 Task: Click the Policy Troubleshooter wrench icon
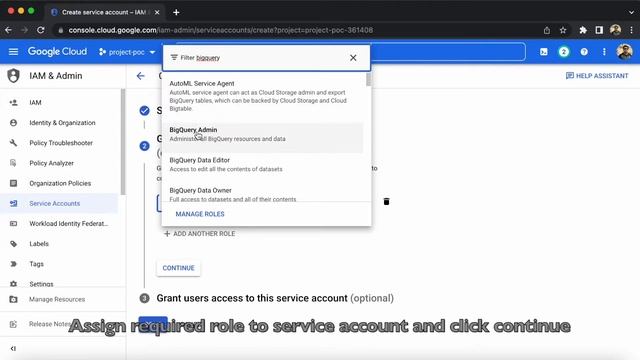coord(13,143)
